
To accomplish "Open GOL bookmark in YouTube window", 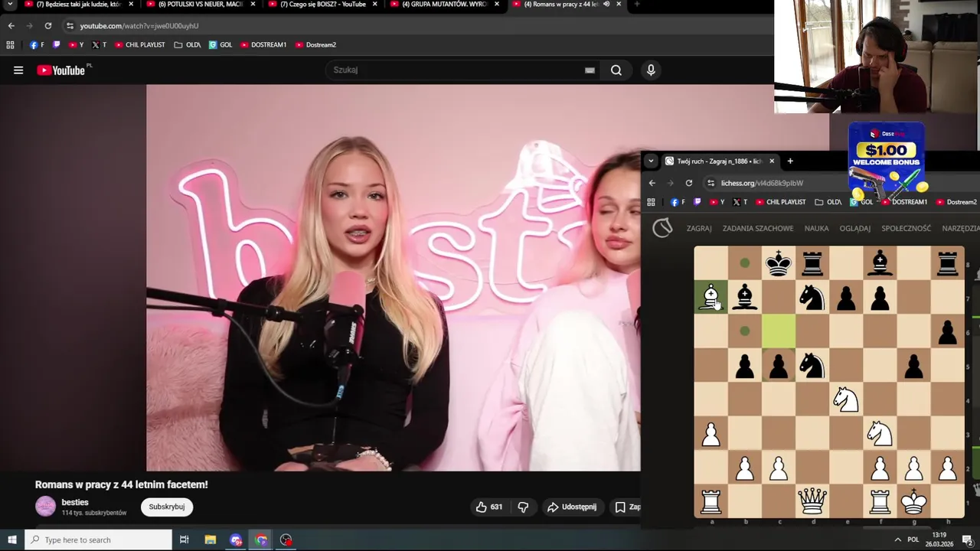I will point(220,45).
